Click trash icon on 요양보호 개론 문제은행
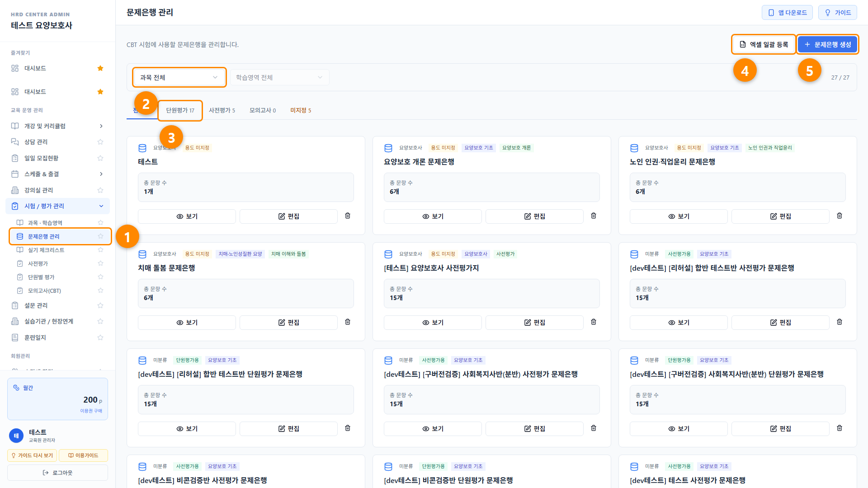 coord(594,216)
